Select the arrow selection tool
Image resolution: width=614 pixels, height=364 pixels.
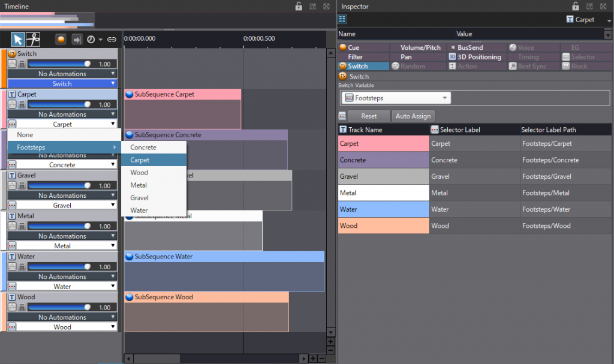click(17, 39)
